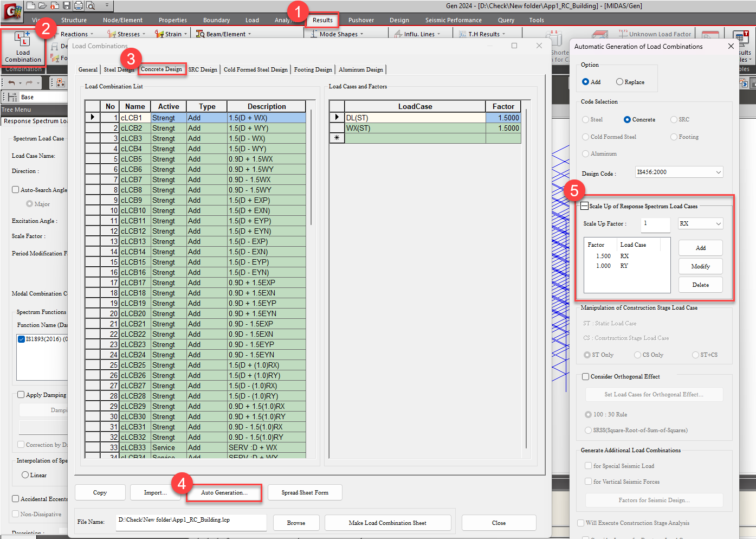This screenshot has width=756, height=539.
Task: Click the File Name path field
Action: click(191, 522)
